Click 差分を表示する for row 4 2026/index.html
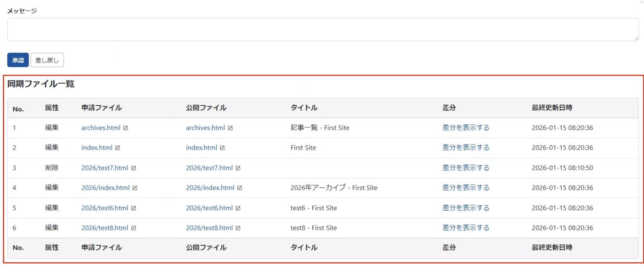The image size is (644, 276). 465,187
